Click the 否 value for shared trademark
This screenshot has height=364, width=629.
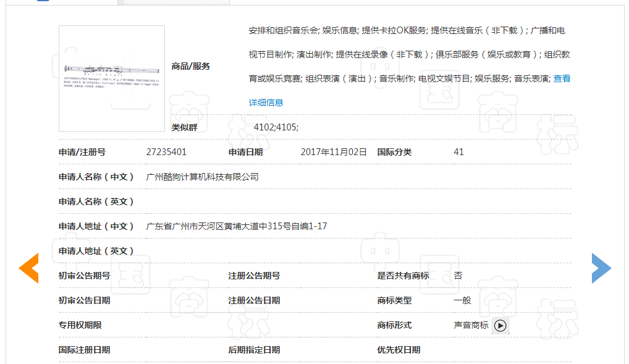click(458, 276)
